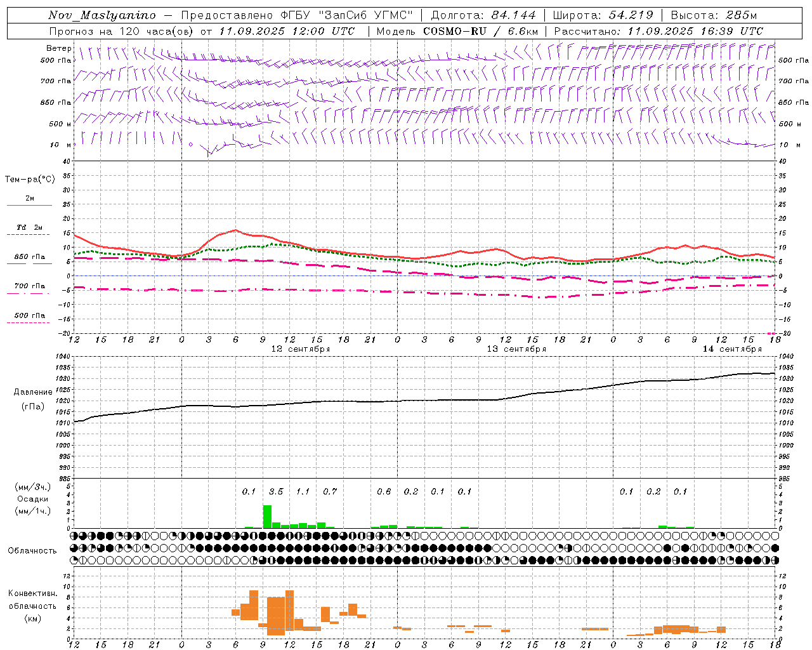Click the '1.1' precipitation total value
This screenshot has width=812, height=650.
[x=303, y=492]
